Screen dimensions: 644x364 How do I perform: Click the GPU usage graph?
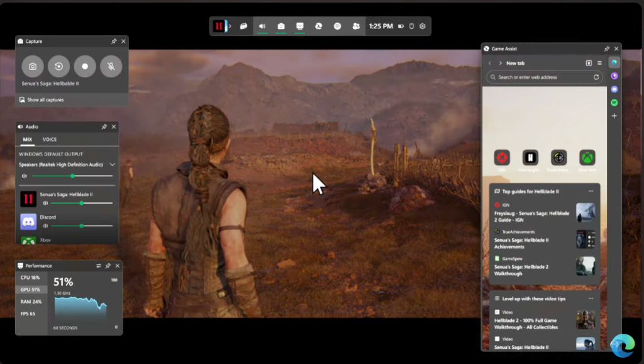pos(81,309)
